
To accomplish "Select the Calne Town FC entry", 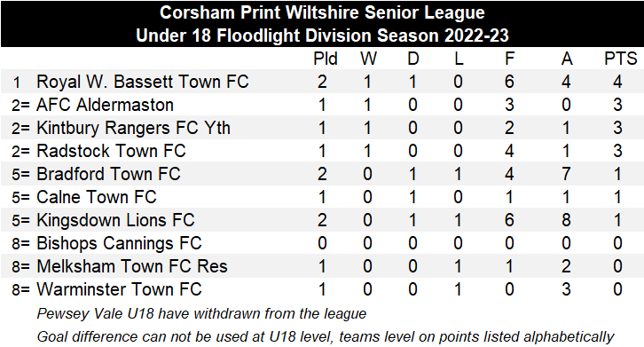I will (x=97, y=196).
